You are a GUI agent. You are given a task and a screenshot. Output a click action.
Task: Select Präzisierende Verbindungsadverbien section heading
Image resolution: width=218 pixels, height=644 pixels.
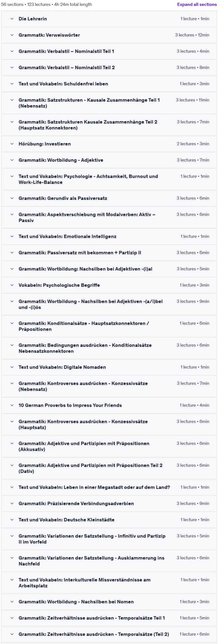[x=76, y=503]
